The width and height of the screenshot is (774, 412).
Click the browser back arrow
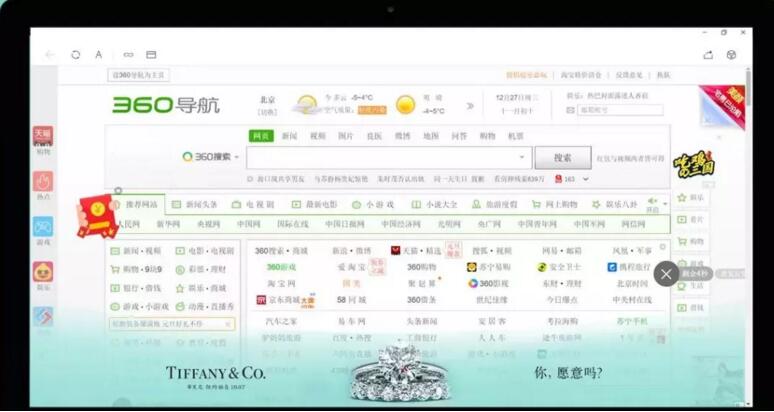pyautogui.click(x=50, y=54)
